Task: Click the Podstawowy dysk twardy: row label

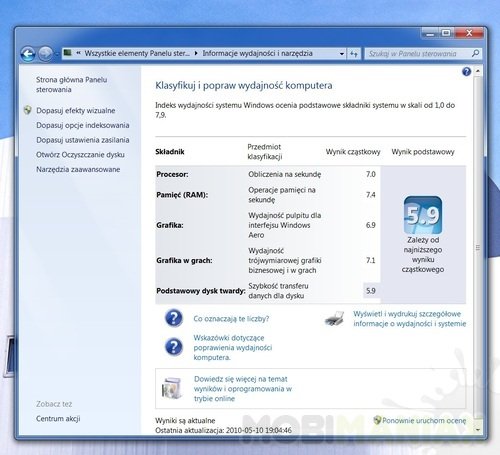Action: point(201,291)
